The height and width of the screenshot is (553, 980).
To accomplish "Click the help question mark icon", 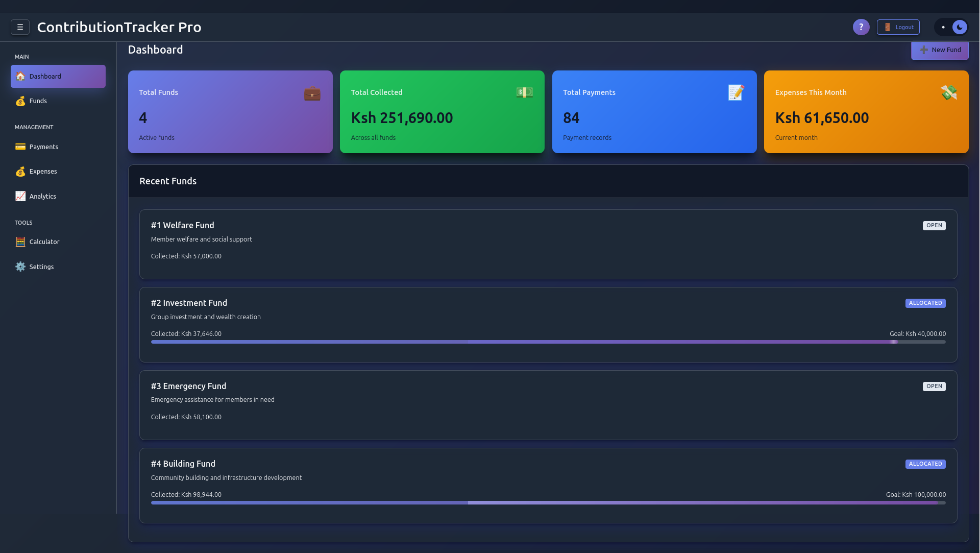I will coord(861,27).
